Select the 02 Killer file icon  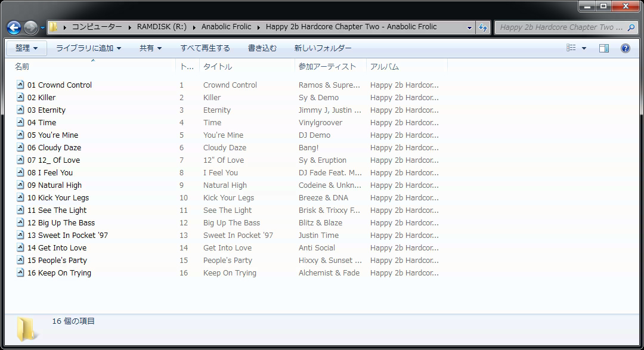click(x=20, y=97)
